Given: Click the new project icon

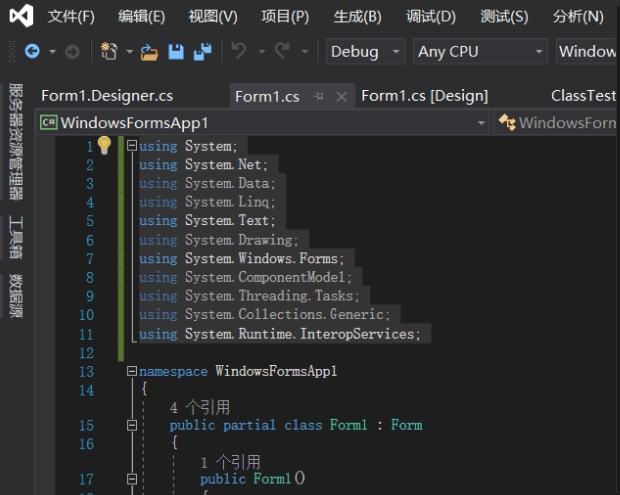Looking at the screenshot, I should (x=109, y=51).
